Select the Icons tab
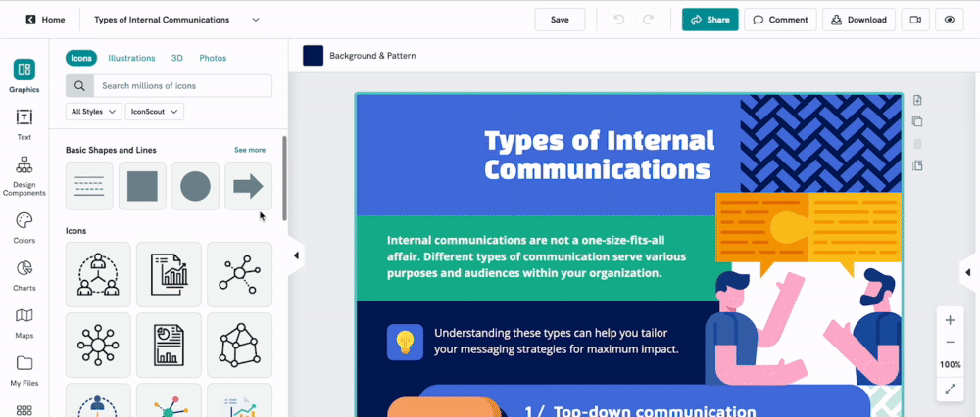Screen dimensions: 980x417 [81, 58]
